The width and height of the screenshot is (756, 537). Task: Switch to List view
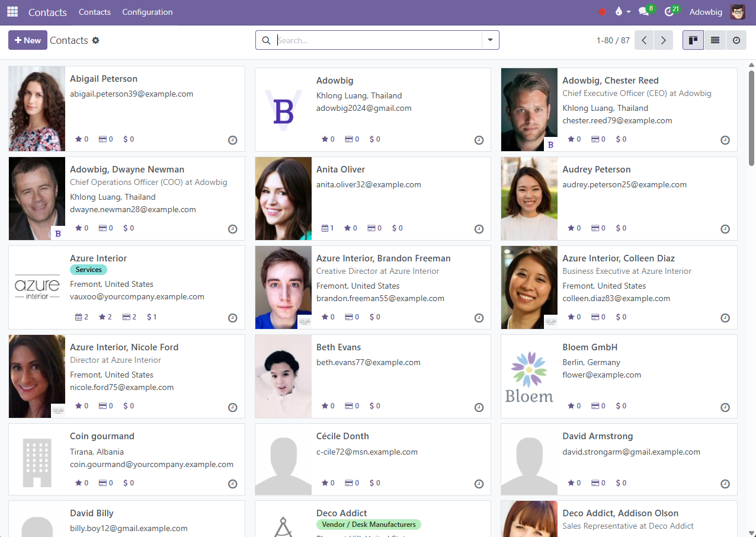pyautogui.click(x=715, y=40)
